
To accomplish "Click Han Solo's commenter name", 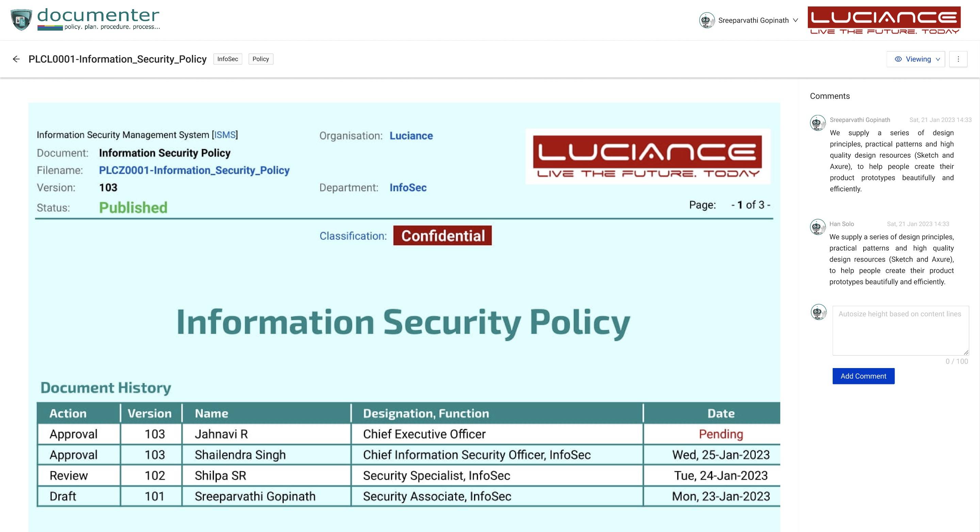I will (x=842, y=224).
